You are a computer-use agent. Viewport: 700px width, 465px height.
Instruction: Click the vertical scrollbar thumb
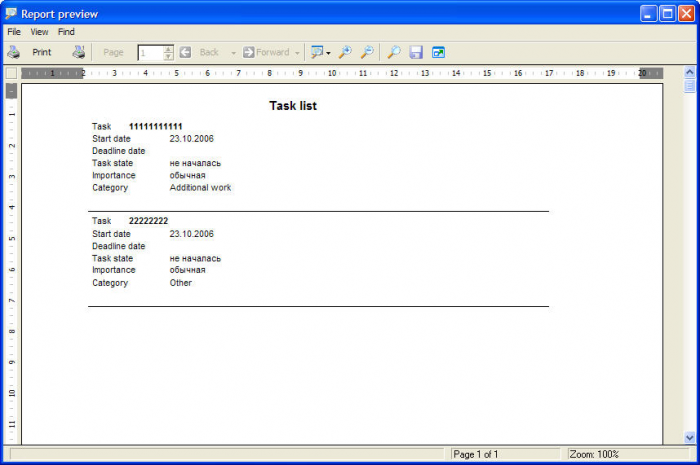tap(690, 85)
